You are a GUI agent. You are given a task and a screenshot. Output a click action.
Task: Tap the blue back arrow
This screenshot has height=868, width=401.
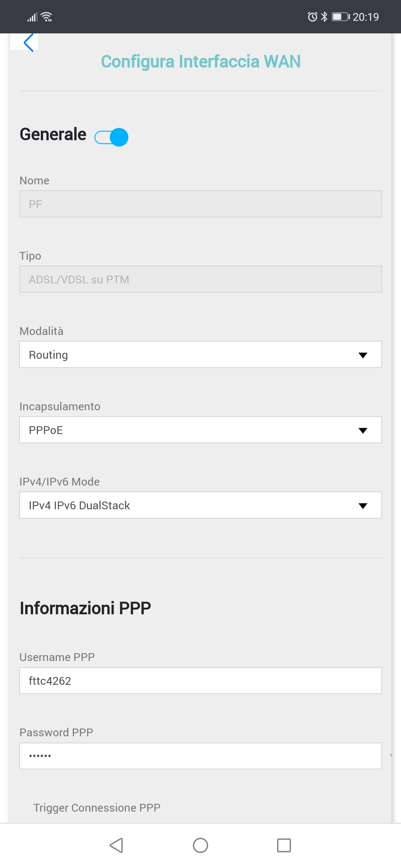(28, 43)
